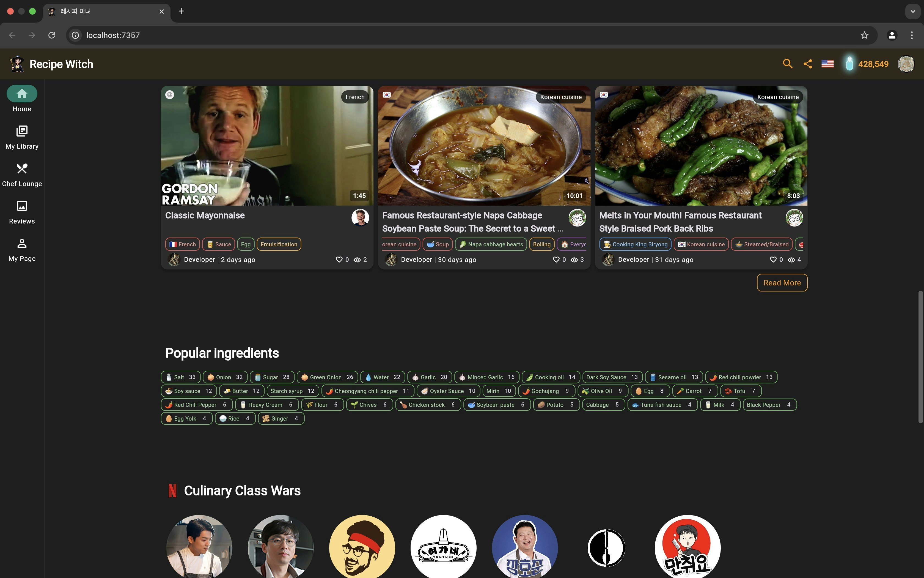Screen dimensions: 924x578
Task: Select the Garlic 20 ingredient chip
Action: point(430,377)
